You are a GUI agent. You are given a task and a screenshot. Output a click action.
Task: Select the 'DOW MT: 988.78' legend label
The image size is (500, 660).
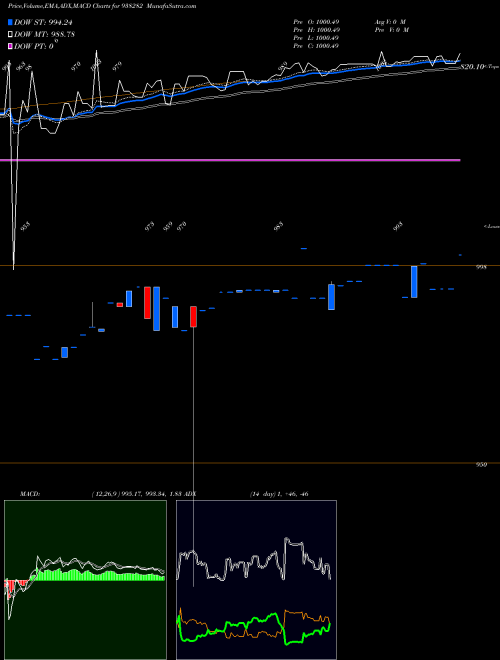[44, 35]
